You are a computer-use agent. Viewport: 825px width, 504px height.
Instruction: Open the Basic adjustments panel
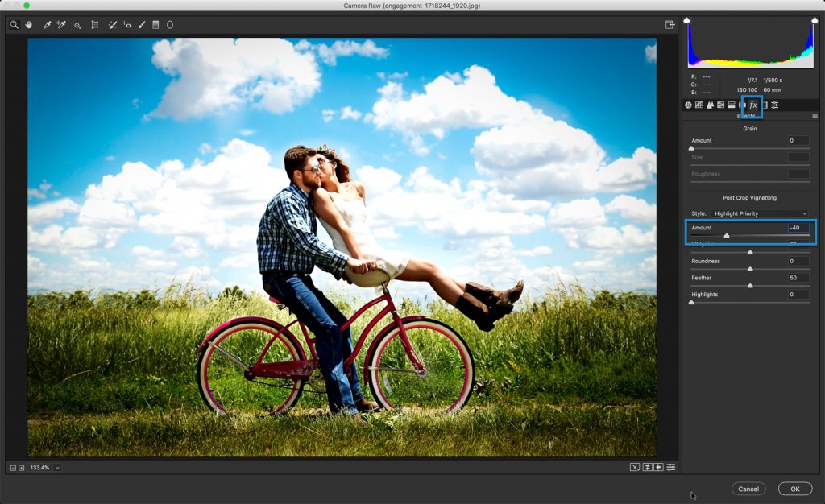pos(689,105)
